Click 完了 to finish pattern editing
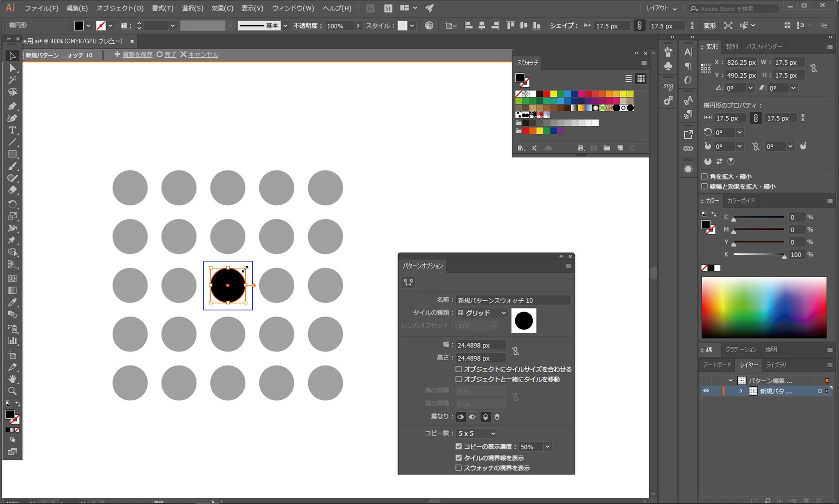Screen dimensions: 839x504 (x=170, y=55)
